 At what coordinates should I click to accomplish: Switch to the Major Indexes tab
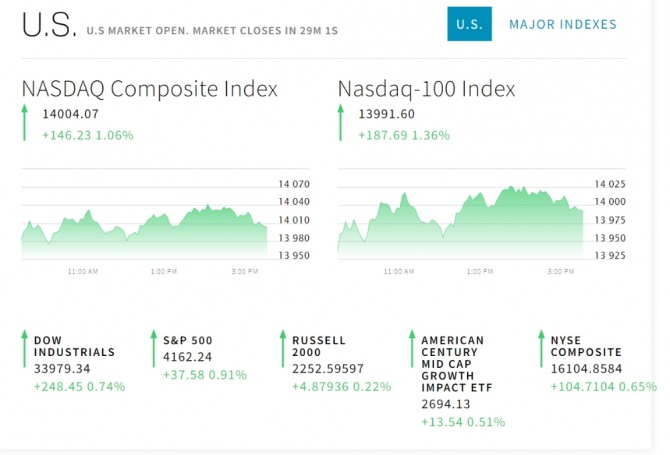click(562, 24)
